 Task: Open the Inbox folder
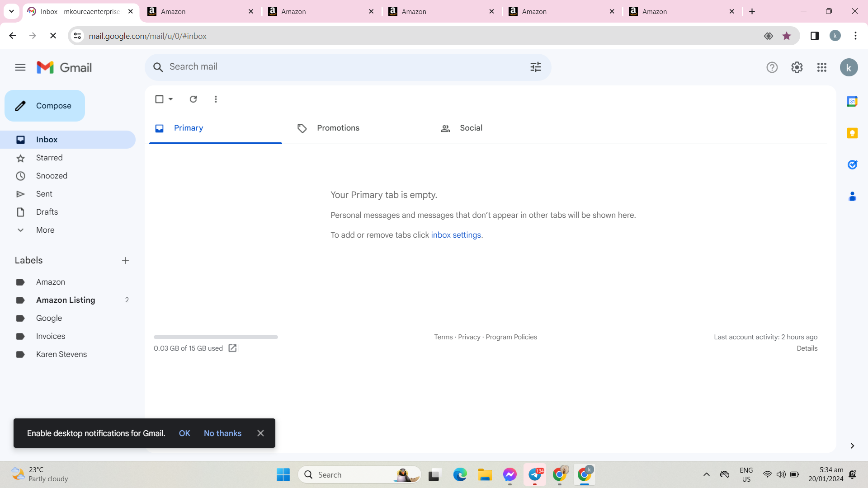pos(68,140)
